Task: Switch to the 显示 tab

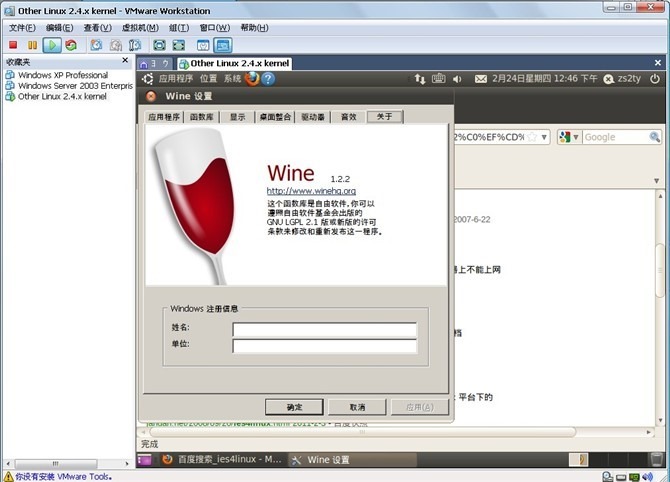Action: coord(238,117)
